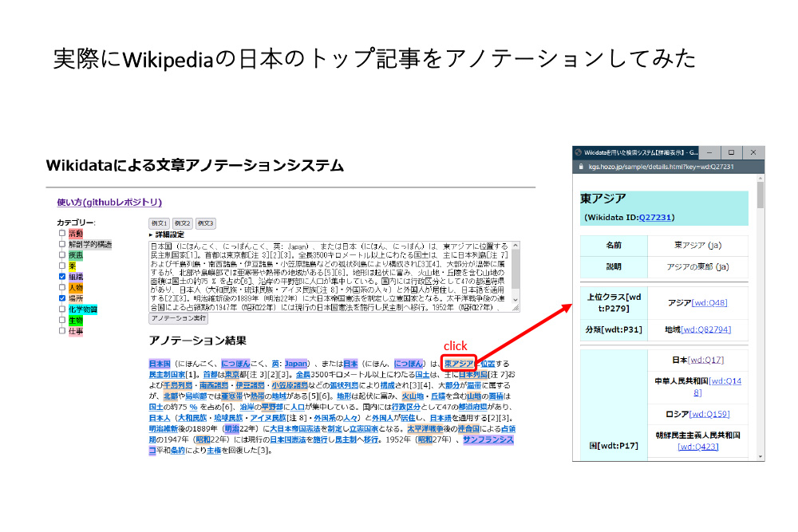Tick the 解剖学的構造 category checkbox
This screenshot has height=532, width=798.
[62, 244]
